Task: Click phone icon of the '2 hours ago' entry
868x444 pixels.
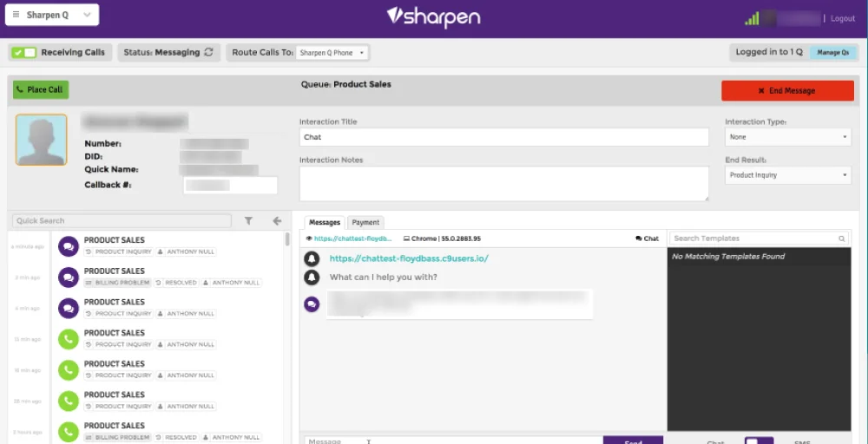Action: click(x=68, y=433)
